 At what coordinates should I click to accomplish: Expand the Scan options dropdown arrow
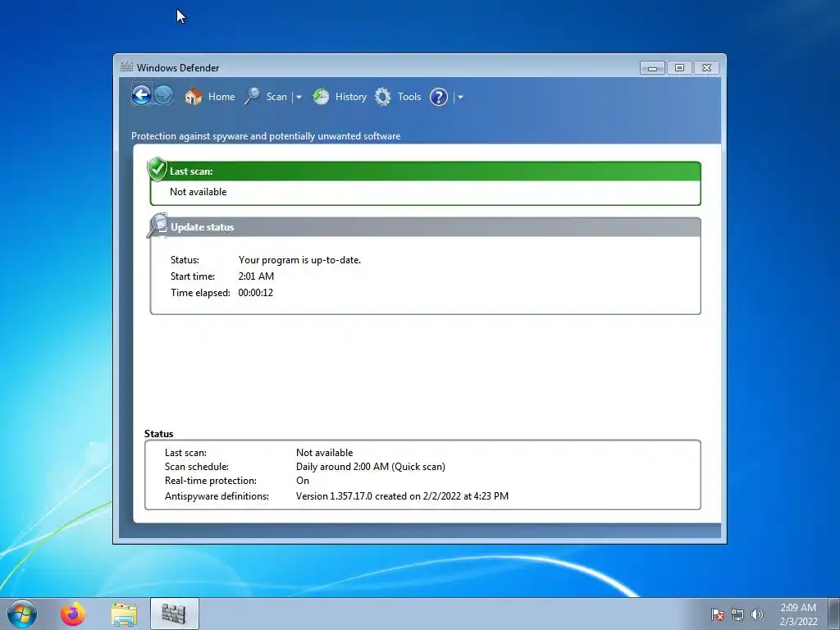[x=299, y=97]
